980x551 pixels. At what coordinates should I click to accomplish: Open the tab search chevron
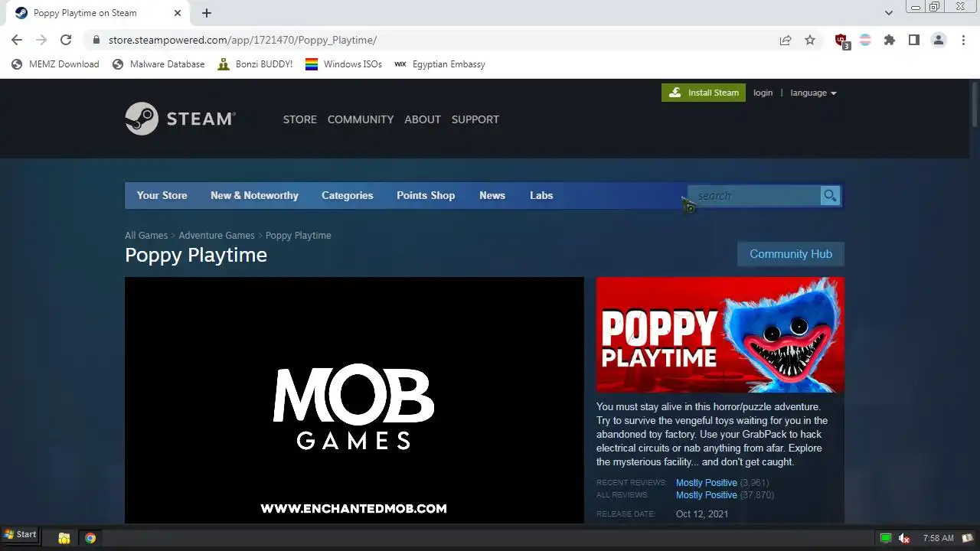click(888, 12)
